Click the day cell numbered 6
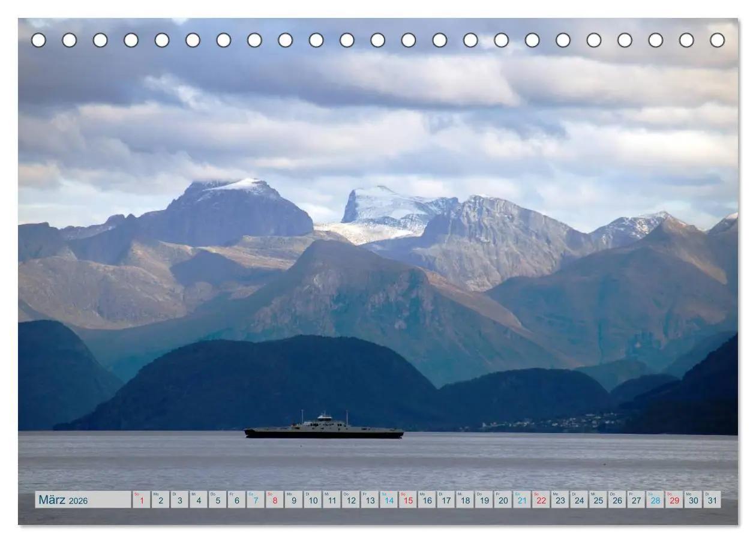 coord(236,500)
